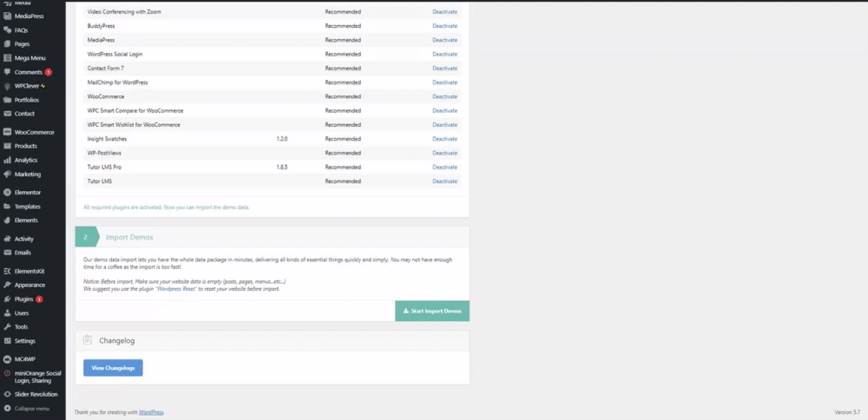This screenshot has height=420, width=868.
Task: Deactivate the Tutor LMS Pro plugin
Action: (x=445, y=167)
